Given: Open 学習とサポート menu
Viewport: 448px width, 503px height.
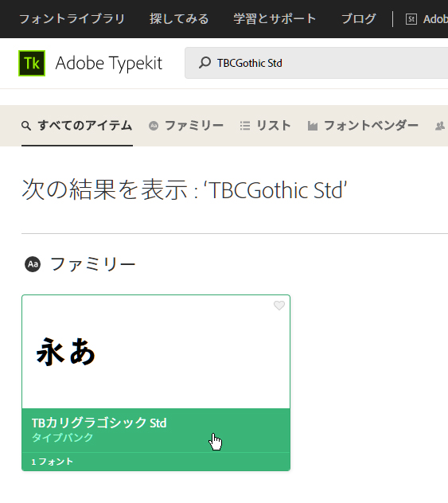Looking at the screenshot, I should [275, 19].
